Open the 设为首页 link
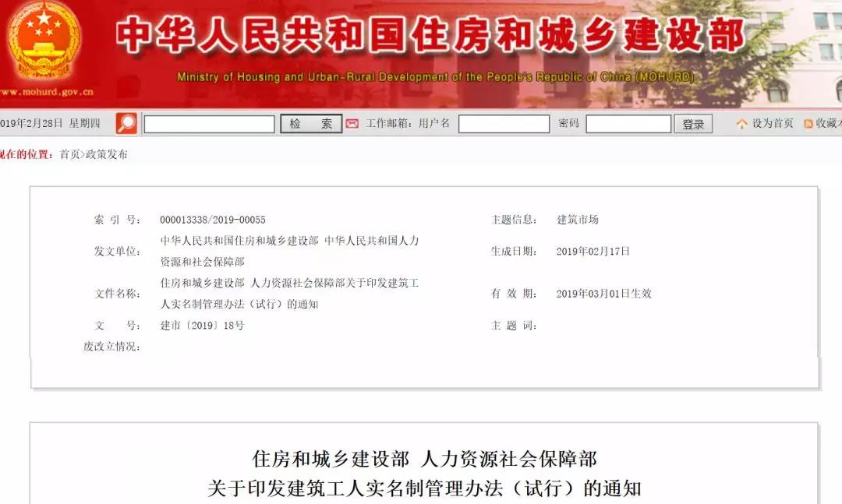The image size is (842, 504). tap(772, 123)
